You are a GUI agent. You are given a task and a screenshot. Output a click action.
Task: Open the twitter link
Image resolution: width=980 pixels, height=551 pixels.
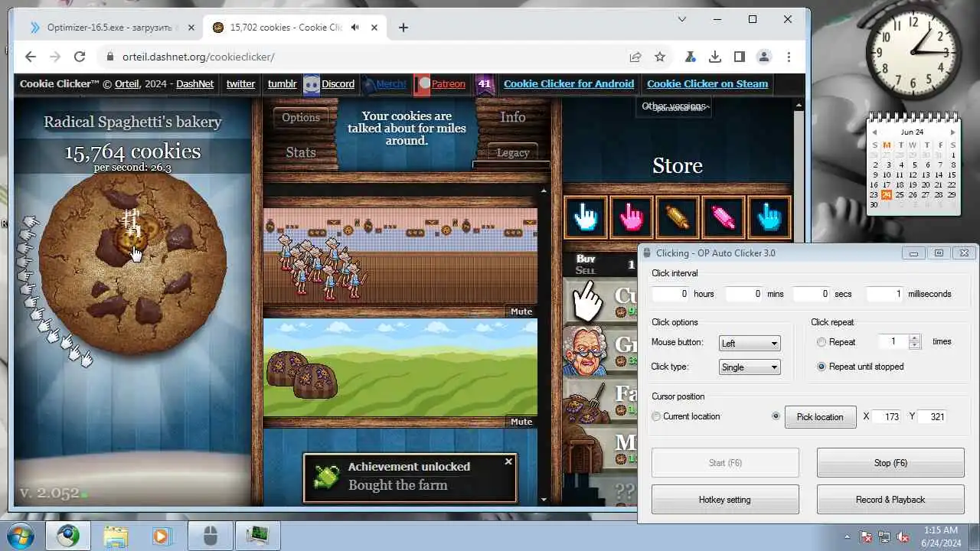point(240,84)
